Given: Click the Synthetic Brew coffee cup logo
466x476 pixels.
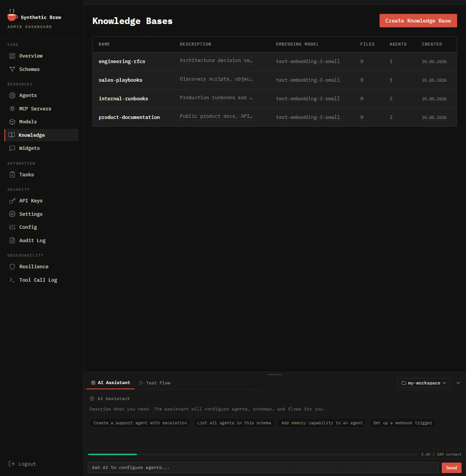Looking at the screenshot, I should tap(12, 15).
